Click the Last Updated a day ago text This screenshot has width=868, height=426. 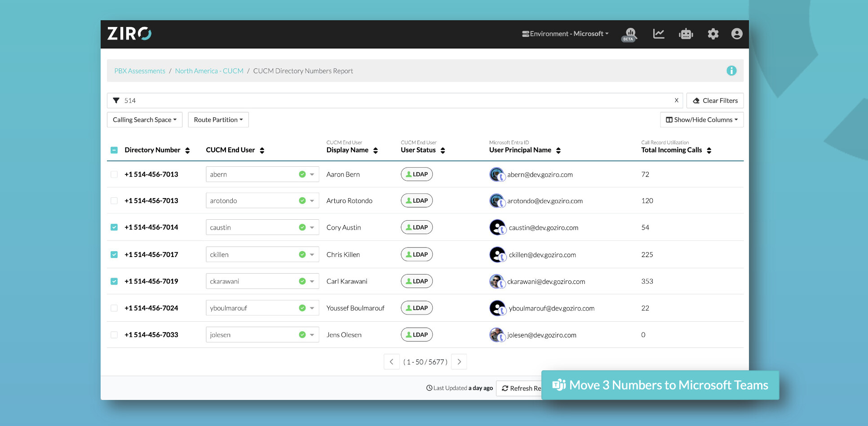pyautogui.click(x=460, y=388)
